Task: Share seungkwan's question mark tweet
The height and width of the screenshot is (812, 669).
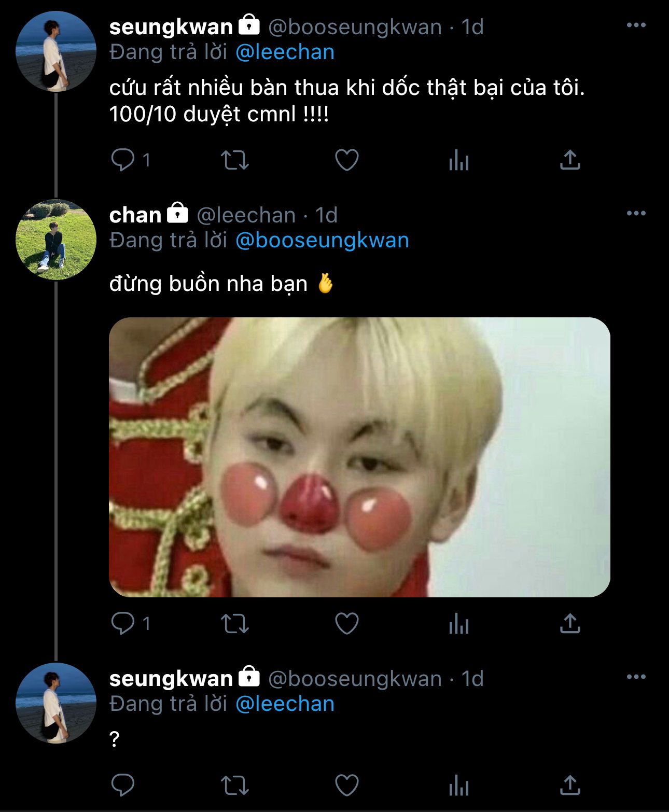Action: (x=570, y=785)
